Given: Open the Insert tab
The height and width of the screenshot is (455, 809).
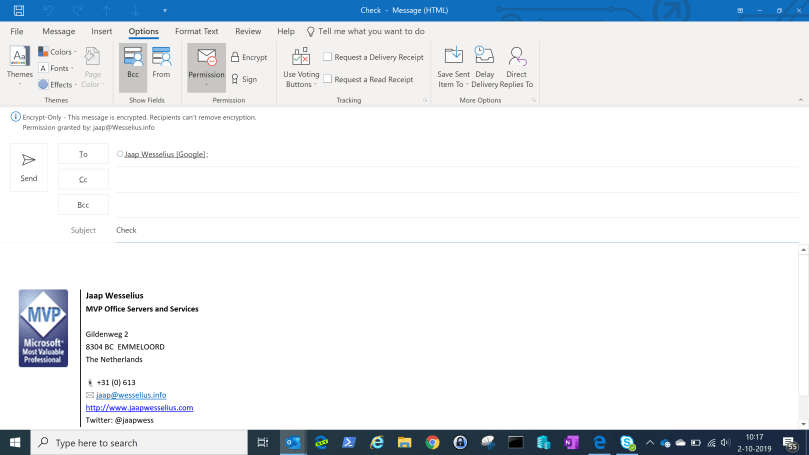Looking at the screenshot, I should tap(102, 31).
